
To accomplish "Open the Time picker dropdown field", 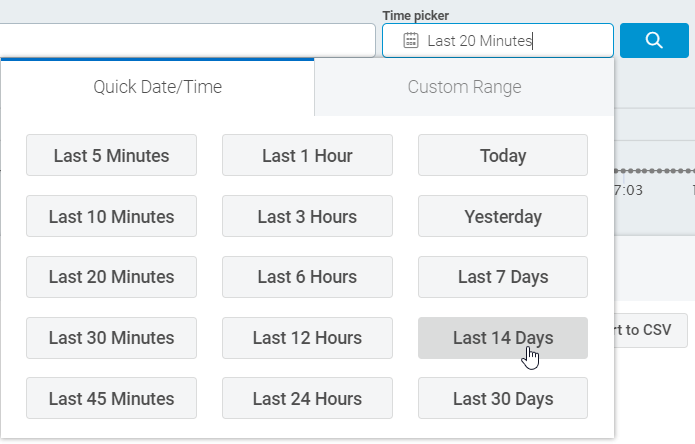I will click(x=497, y=41).
